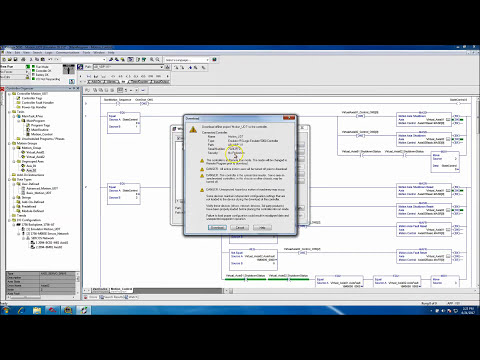Click the Undo toolbar icon
Screen dimensions: 480x360
point(50,59)
